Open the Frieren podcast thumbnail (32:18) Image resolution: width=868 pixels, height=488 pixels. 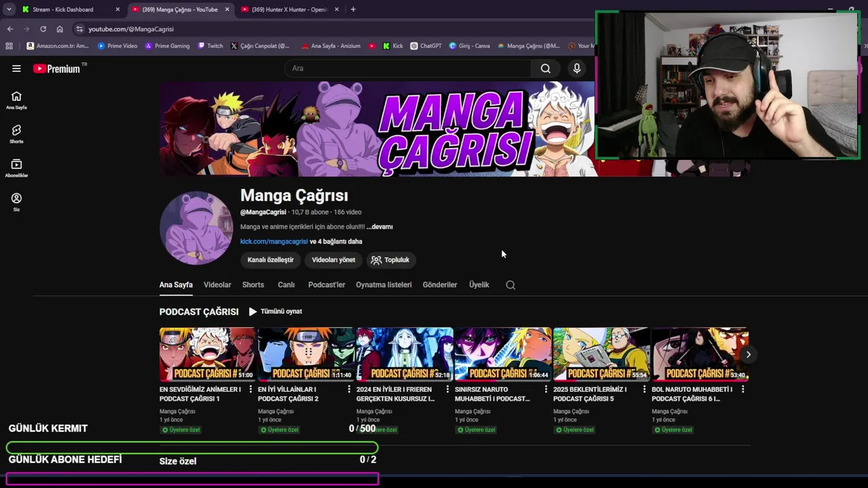point(404,354)
